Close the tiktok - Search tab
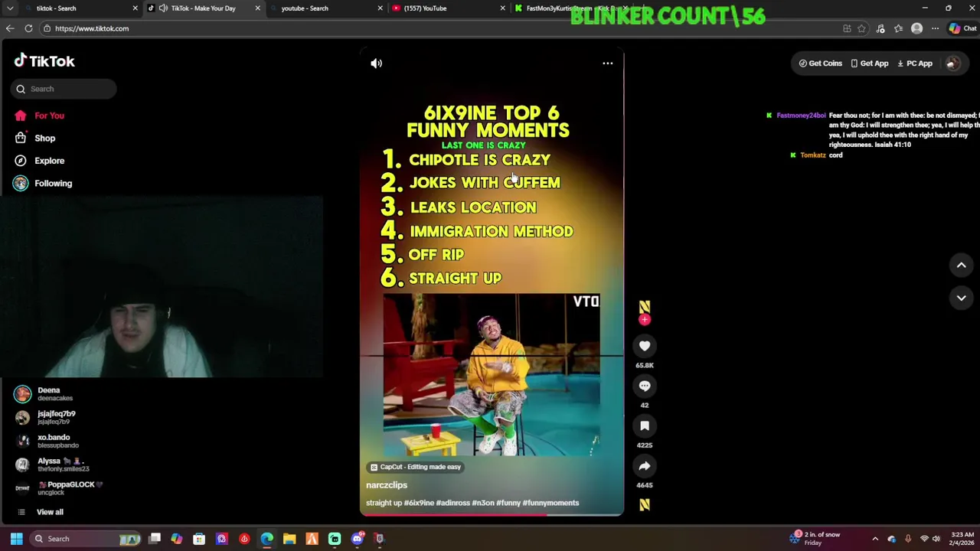Screen dimensions: 980x551 (x=136, y=8)
